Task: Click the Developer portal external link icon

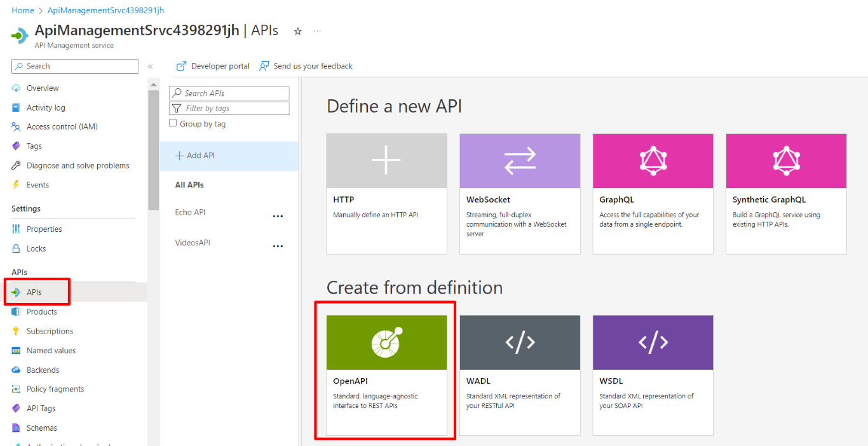Action: pyautogui.click(x=181, y=66)
